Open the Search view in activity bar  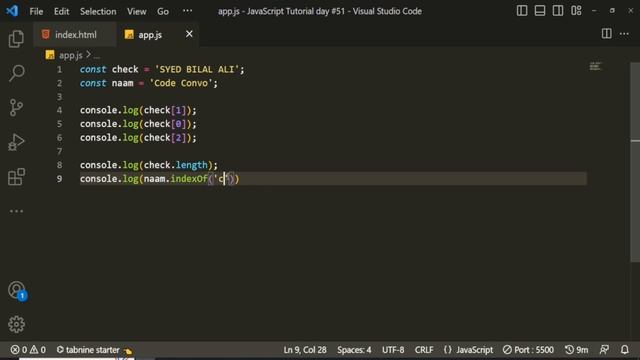[x=16, y=73]
